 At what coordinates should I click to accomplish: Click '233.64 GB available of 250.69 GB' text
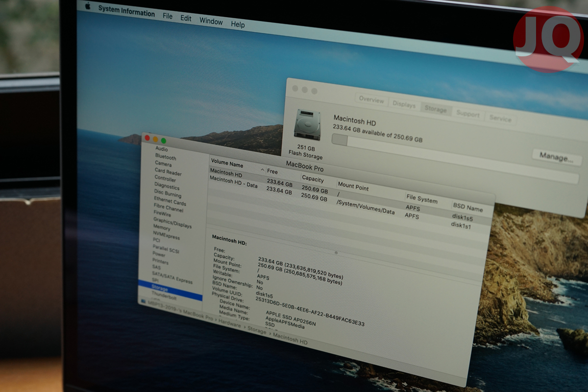[378, 133]
